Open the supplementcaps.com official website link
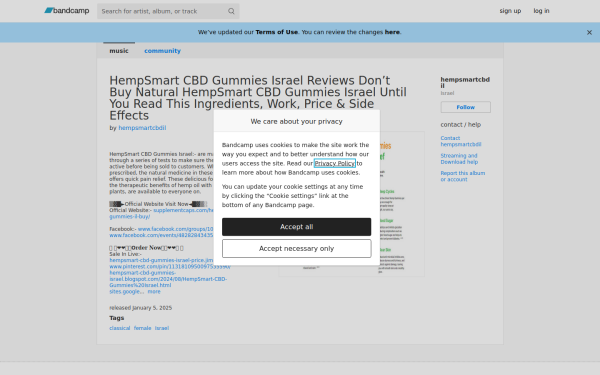This screenshot has width=600, height=375. 183,210
